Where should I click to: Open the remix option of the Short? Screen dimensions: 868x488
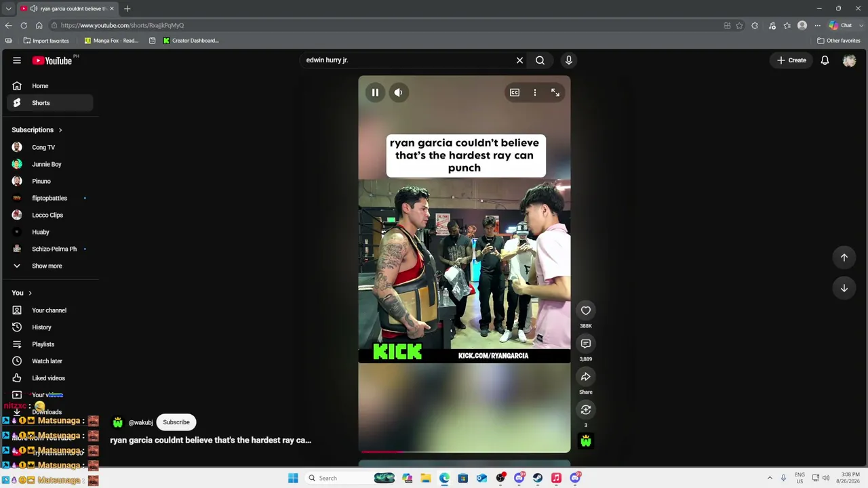tap(586, 410)
